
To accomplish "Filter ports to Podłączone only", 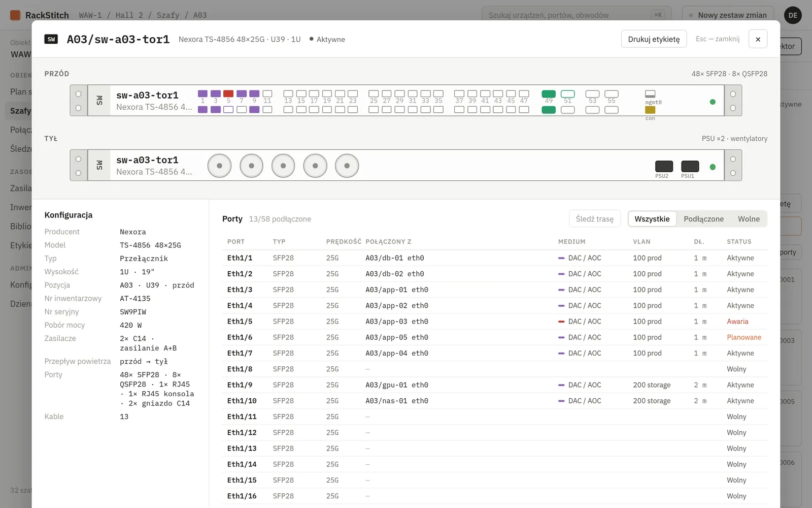I will pos(703,219).
